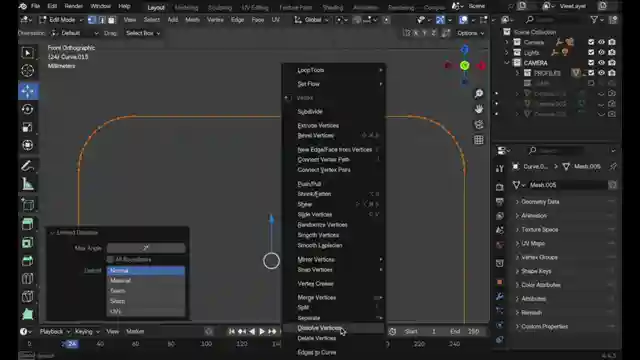Click the Properties search field
The width and height of the screenshot is (640, 360).
(x=567, y=151)
